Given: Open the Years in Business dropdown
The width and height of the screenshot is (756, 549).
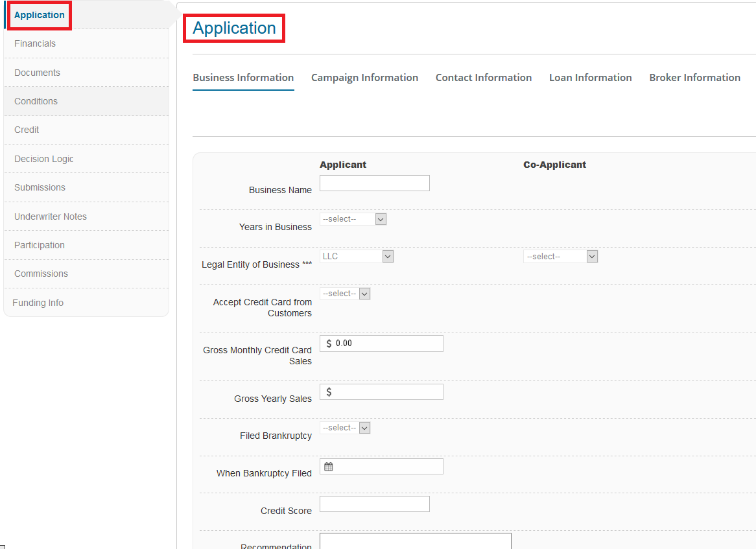Looking at the screenshot, I should [x=353, y=219].
